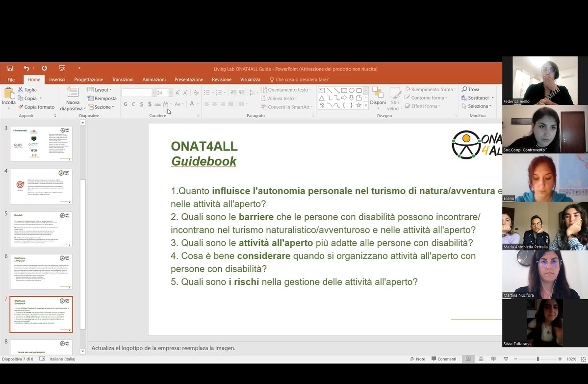This screenshot has height=384, width=588.
Task: Center the text alignment
Action: coord(215,104)
